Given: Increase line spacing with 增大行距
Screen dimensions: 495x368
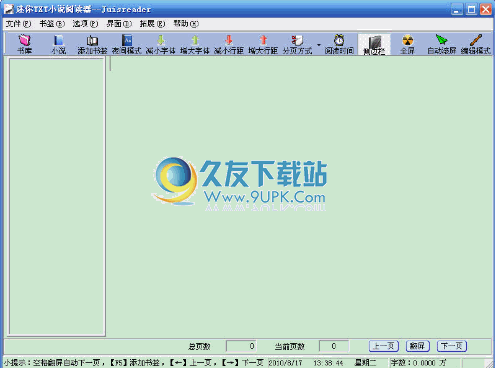Looking at the screenshot, I should pyautogui.click(x=263, y=44).
